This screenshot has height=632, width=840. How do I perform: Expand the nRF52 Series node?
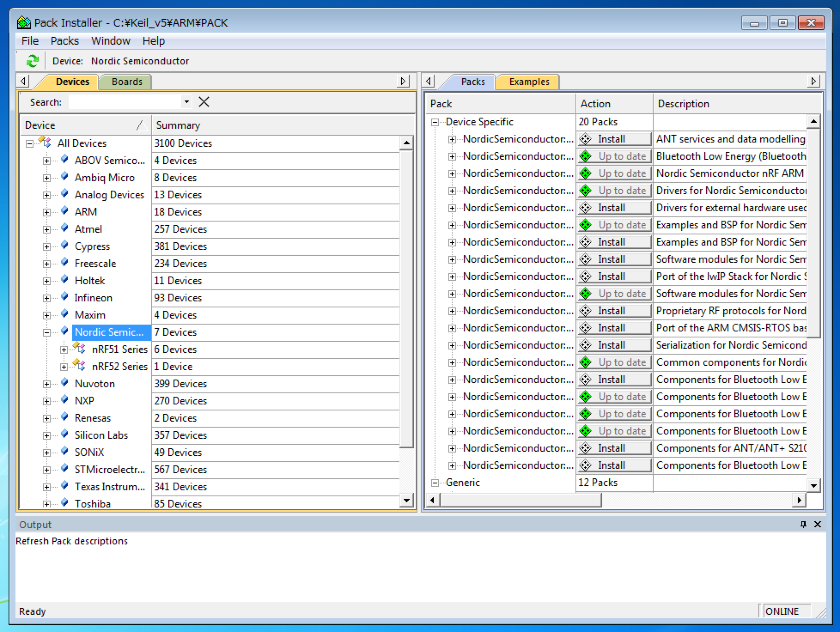point(64,367)
